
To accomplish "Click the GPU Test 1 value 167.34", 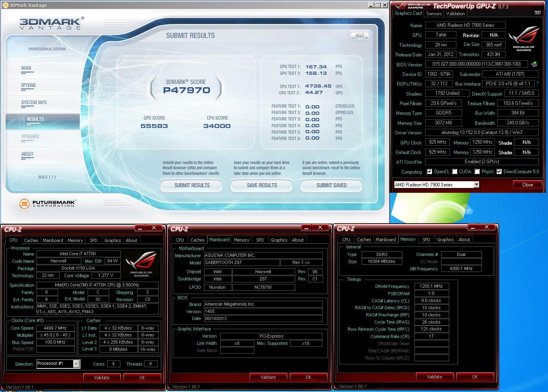I will [x=316, y=67].
